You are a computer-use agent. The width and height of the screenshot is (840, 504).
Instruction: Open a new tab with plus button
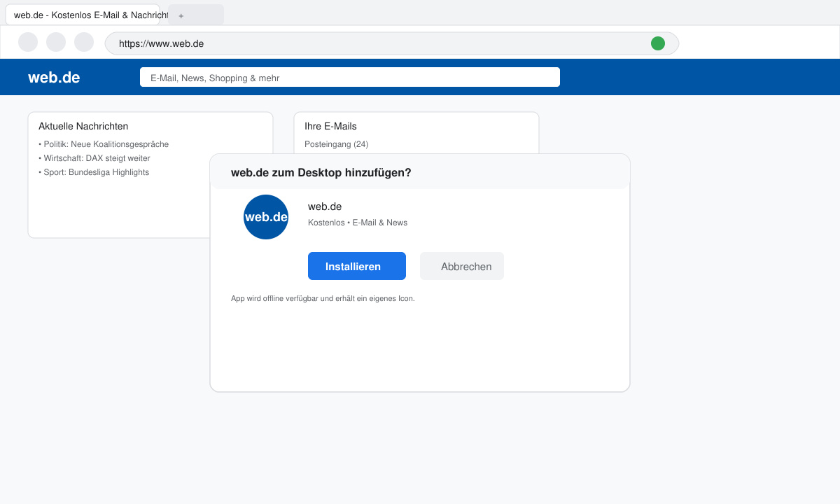click(x=196, y=15)
